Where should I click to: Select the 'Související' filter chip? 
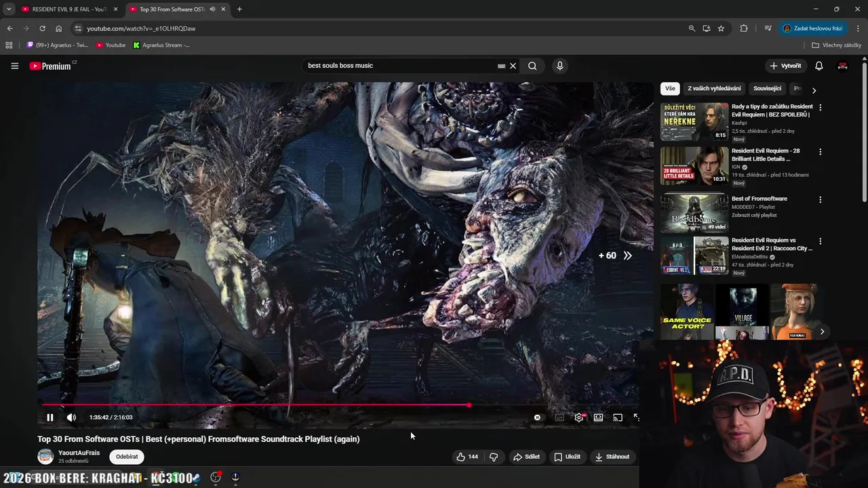[x=767, y=89]
